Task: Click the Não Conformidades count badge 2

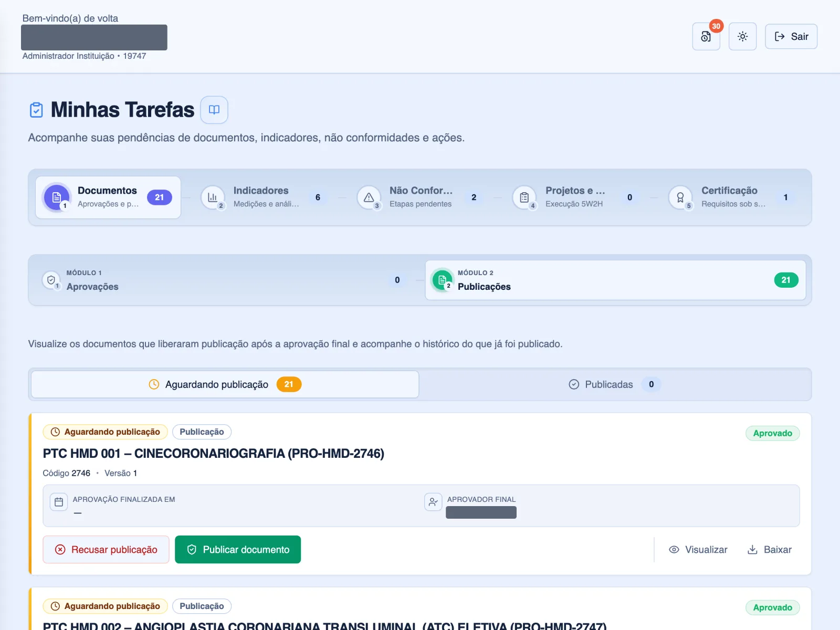Action: [474, 197]
